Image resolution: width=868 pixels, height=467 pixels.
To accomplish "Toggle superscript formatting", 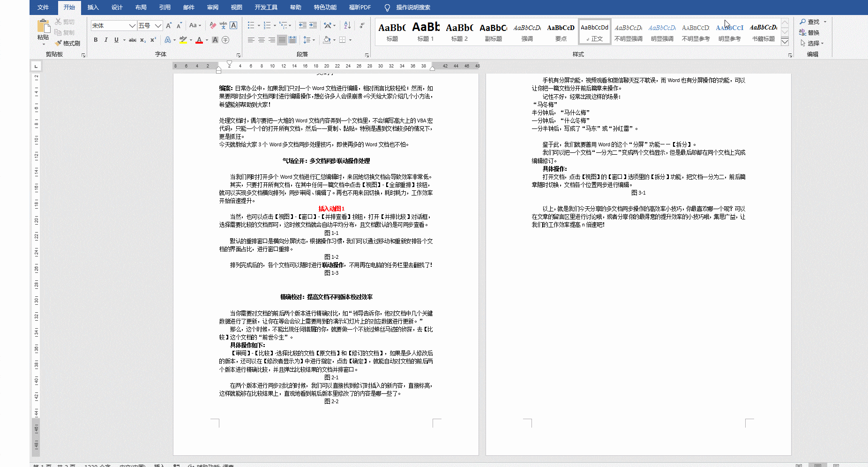I will point(153,40).
